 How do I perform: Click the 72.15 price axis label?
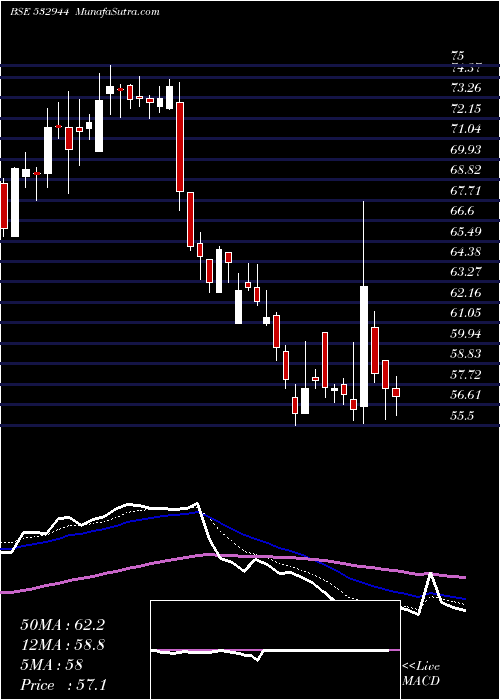[466, 108]
